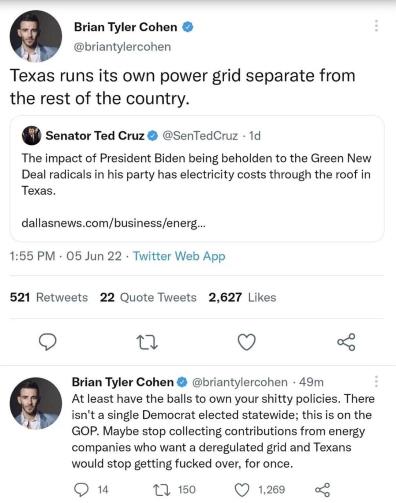Image resolution: width=396 pixels, height=503 pixels.
Task: View the 2,627 Likes list
Action: coord(242,297)
